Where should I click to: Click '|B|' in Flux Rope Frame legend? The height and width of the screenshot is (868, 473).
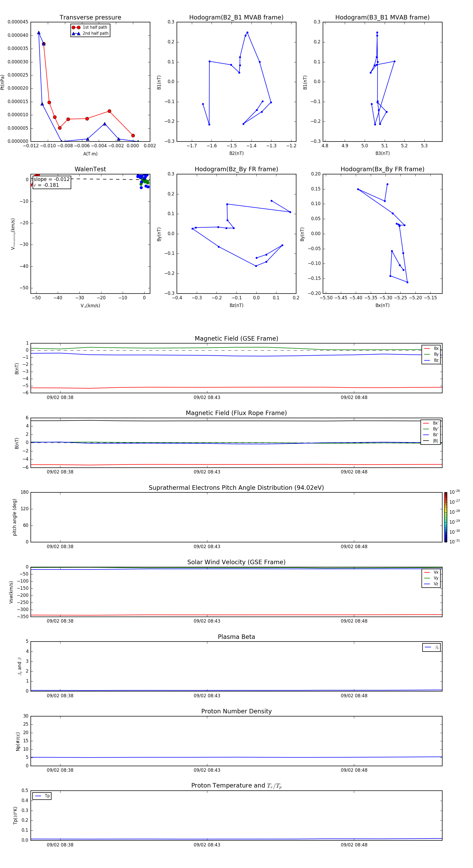(436, 441)
